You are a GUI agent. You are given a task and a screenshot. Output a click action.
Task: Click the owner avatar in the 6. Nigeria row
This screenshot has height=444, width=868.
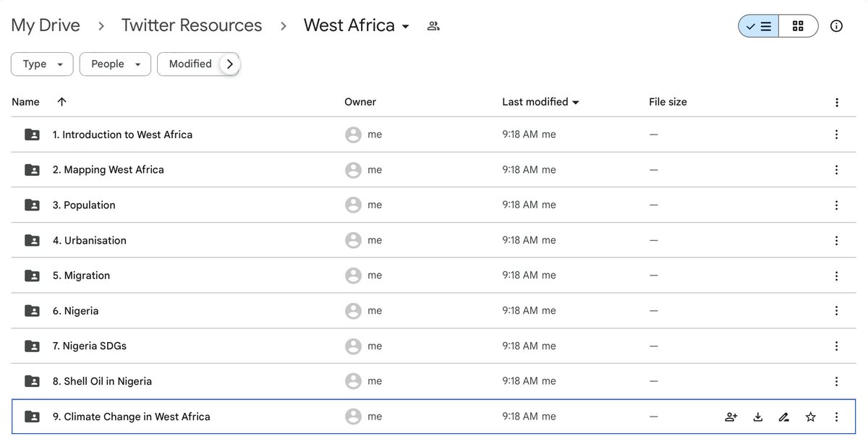tap(353, 311)
